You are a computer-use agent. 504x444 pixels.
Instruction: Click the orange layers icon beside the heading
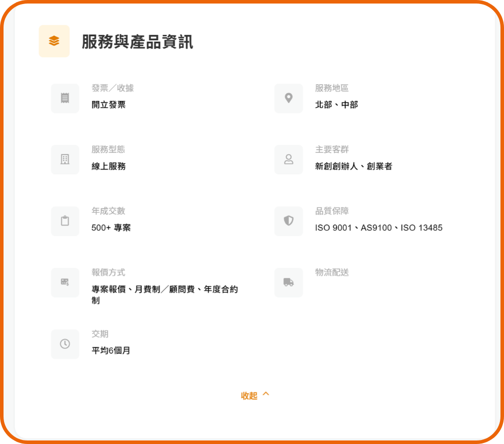click(54, 41)
